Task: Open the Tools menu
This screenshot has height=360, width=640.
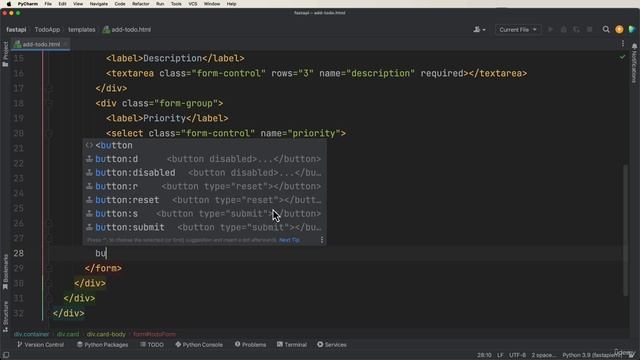Action: point(176,4)
